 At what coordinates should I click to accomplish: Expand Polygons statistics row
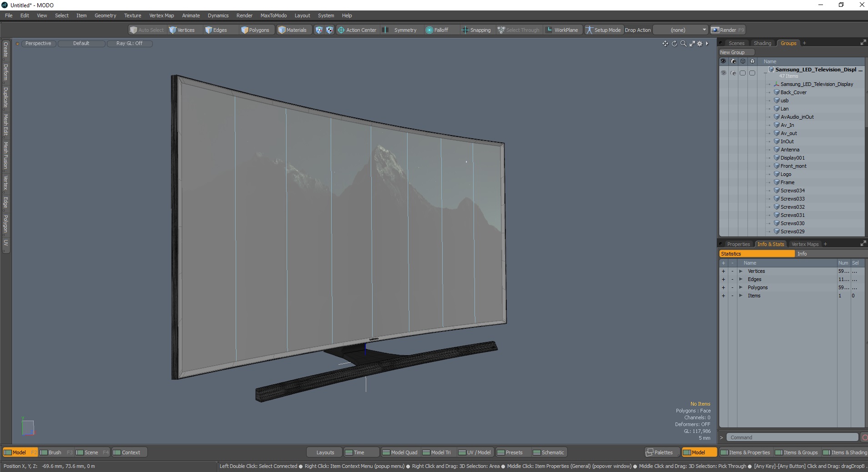click(x=741, y=288)
